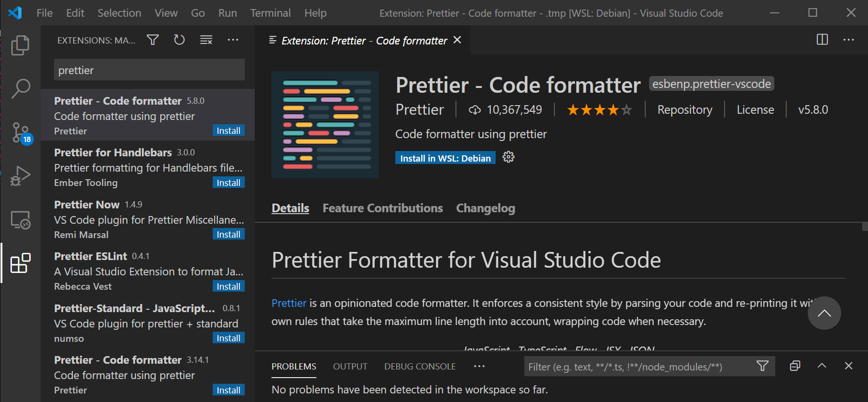Install Prettier for Handlebars

tap(228, 183)
